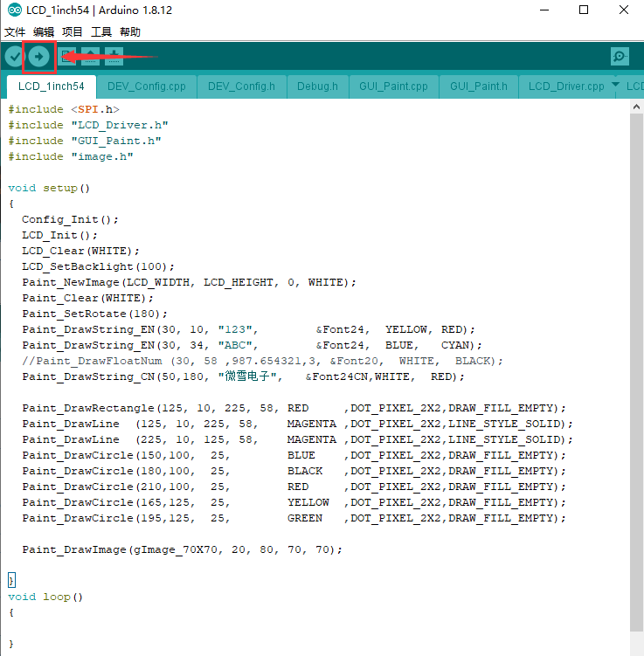Screen dimensions: 644x656
Task: Click the Paint_SetRotate(180); line
Action: coord(95,314)
